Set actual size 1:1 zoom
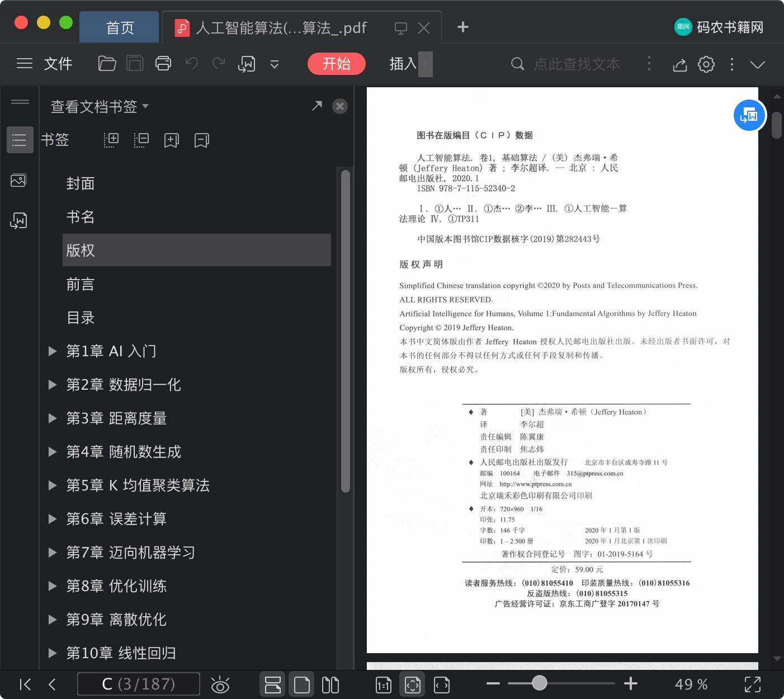Viewport: 784px width, 699px height. click(384, 684)
